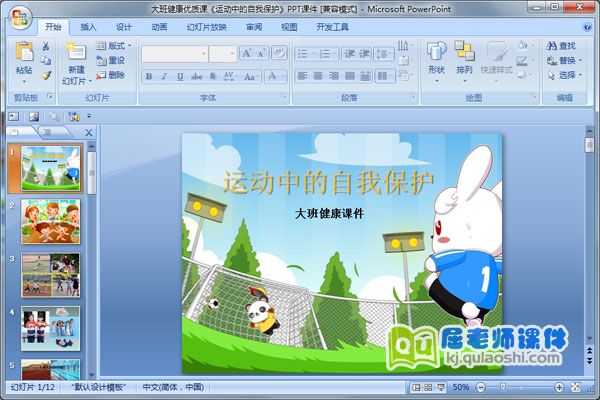This screenshot has height=400, width=600.
Task: Switch to the 插入 (Insert) tab
Action: coord(89,27)
